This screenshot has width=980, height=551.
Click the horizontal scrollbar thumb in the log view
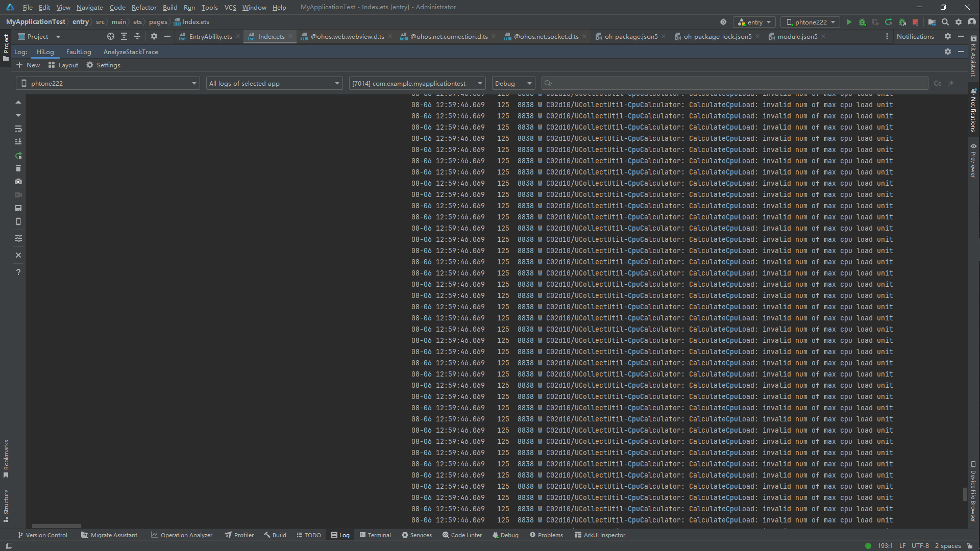56,526
